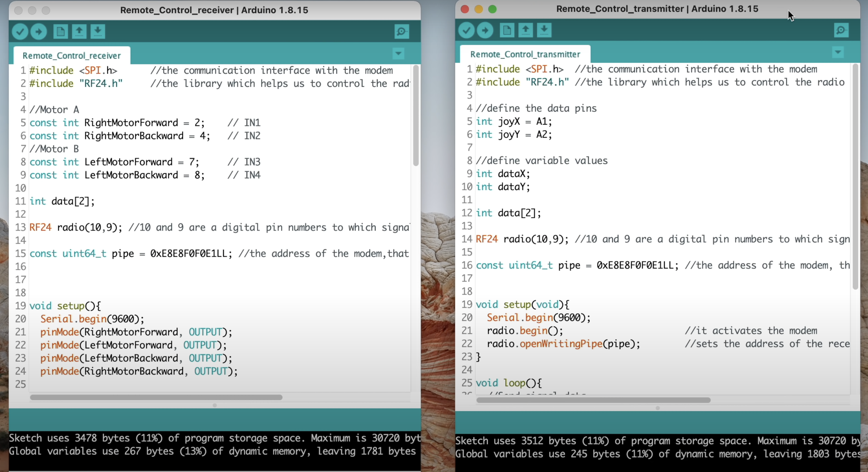
Task: Click receiver vertical scrollbar thumb
Action: 416,116
